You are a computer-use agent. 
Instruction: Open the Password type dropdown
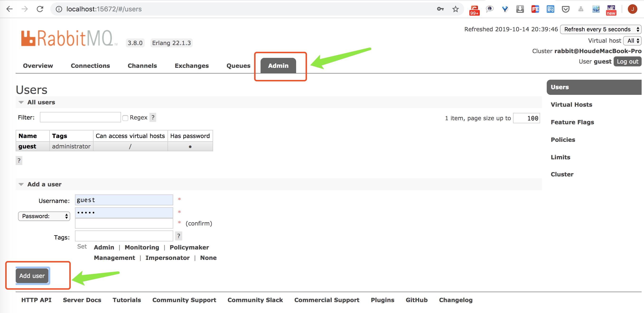(44, 216)
